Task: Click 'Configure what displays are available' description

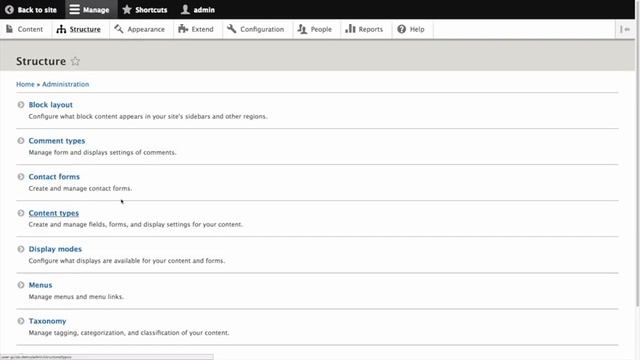Action: pos(127,261)
